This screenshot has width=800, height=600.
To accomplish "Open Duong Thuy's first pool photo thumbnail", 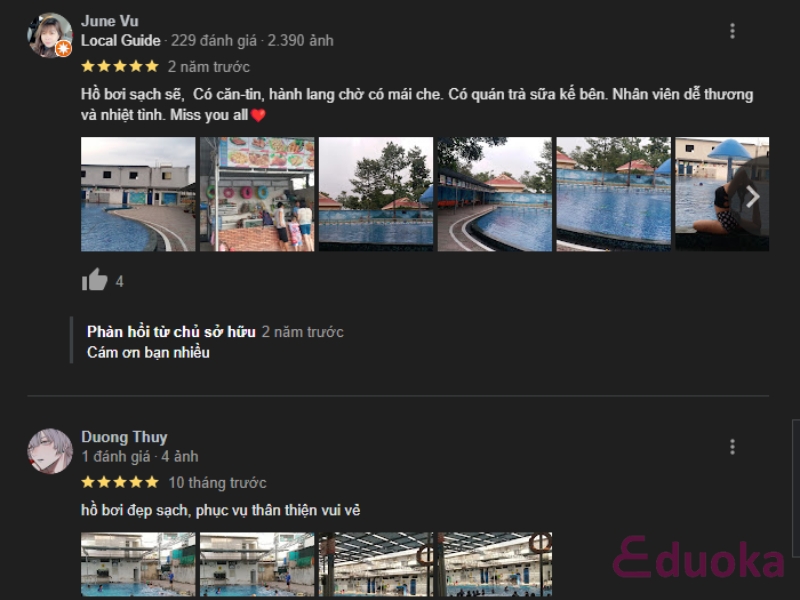I will [138, 564].
